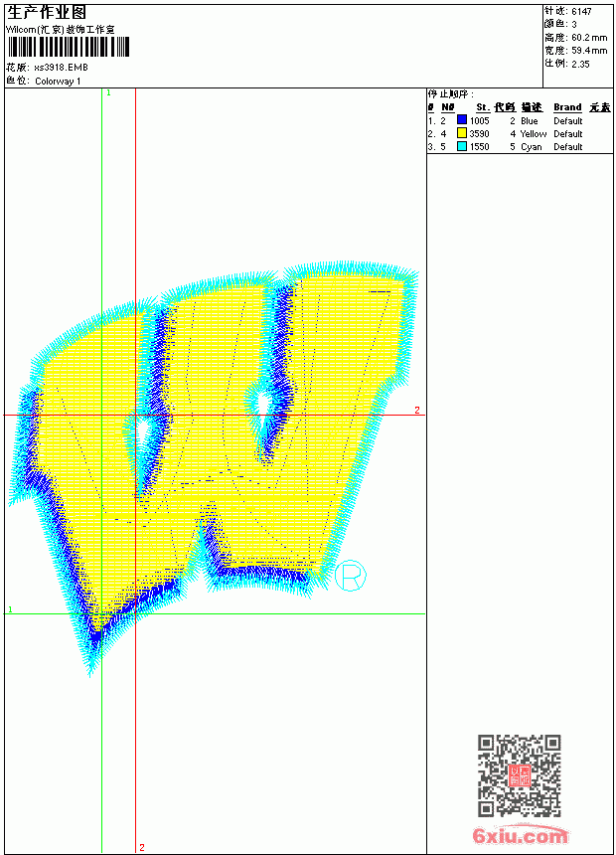Click the red seal inside the QR code
Image resolution: width=616 pixels, height=855 pixels.
[x=520, y=775]
